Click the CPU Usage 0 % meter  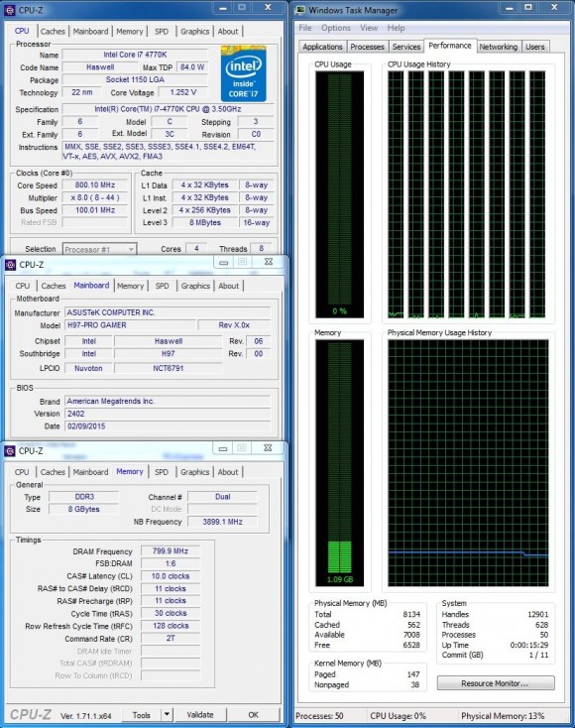coord(340,194)
